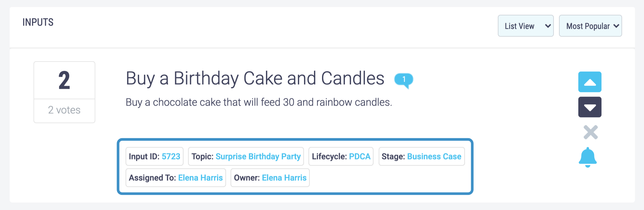Click the vote count box showing 2
The height and width of the screenshot is (210, 644).
(x=64, y=80)
